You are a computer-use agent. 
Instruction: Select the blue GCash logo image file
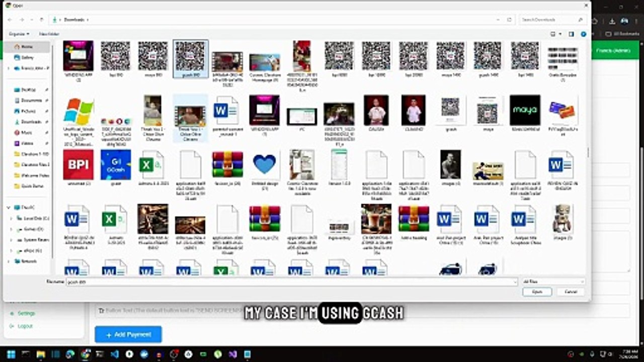(116, 168)
